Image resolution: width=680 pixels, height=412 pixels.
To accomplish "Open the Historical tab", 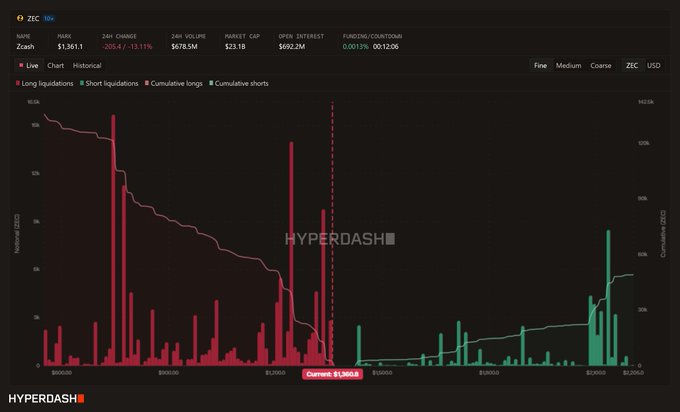I will (87, 65).
